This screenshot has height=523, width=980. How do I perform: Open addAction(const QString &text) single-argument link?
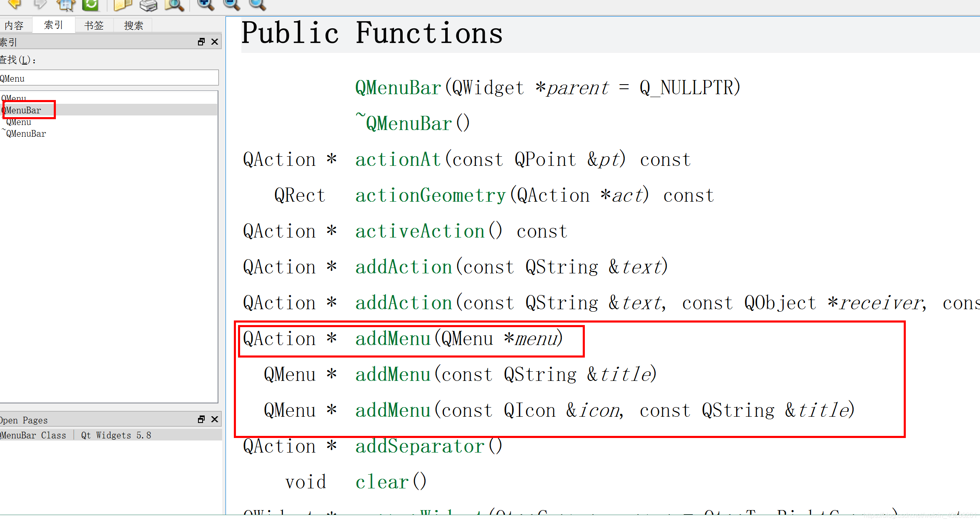tap(404, 267)
